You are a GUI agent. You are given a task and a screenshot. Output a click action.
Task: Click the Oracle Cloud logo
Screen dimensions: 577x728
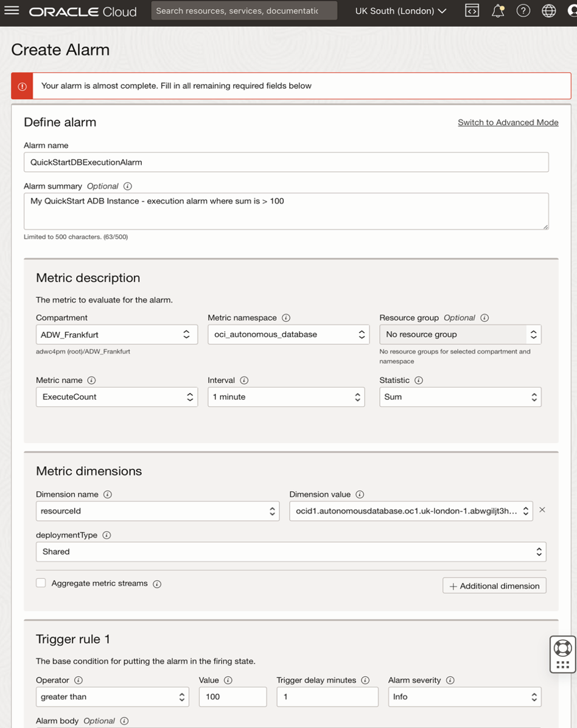click(x=83, y=12)
